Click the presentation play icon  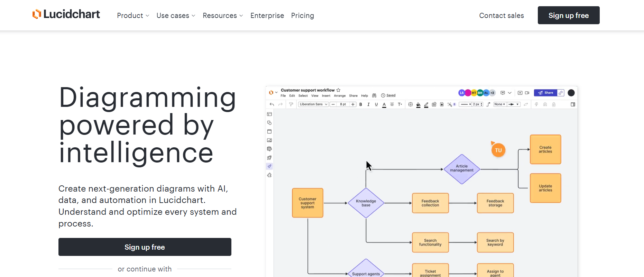520,93
